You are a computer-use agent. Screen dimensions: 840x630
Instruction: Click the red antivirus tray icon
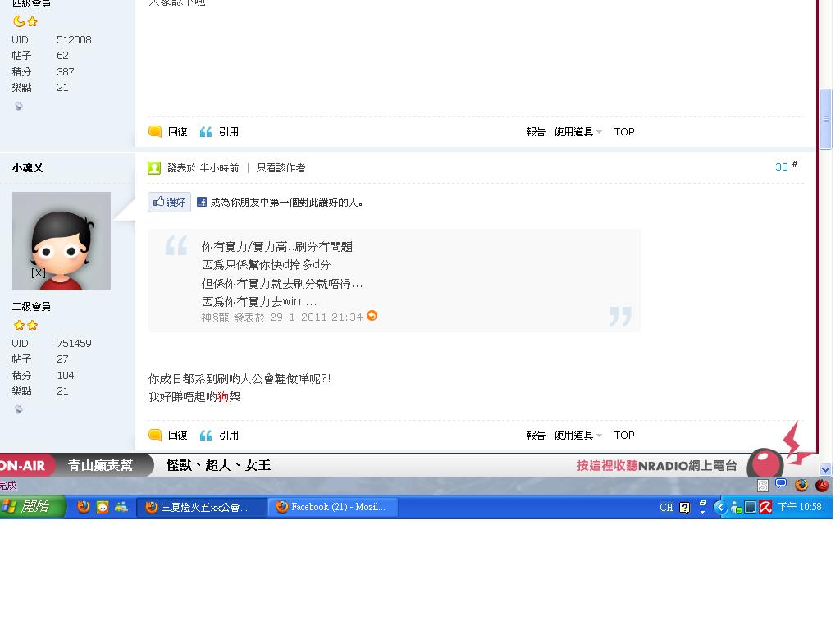[765, 507]
